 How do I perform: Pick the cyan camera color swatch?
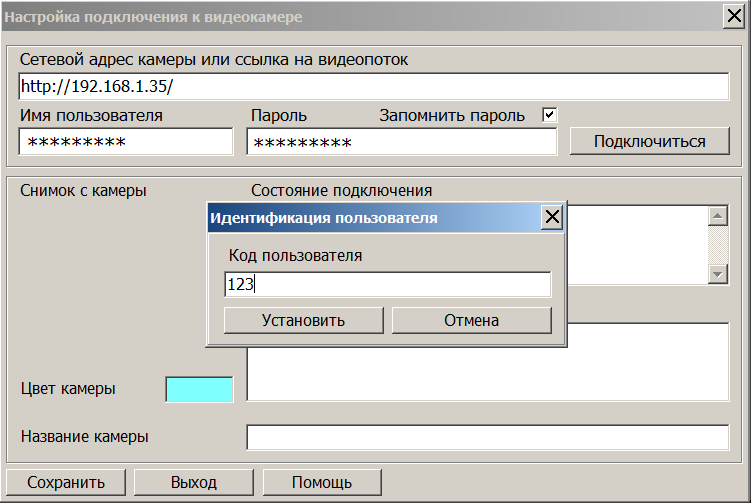199,389
